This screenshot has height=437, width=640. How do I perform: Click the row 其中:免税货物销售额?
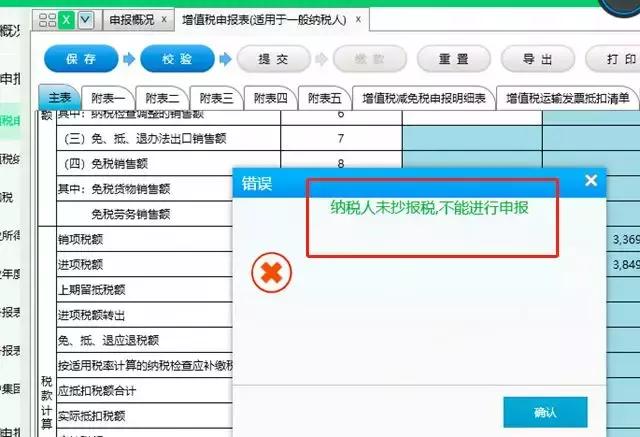click(x=144, y=189)
